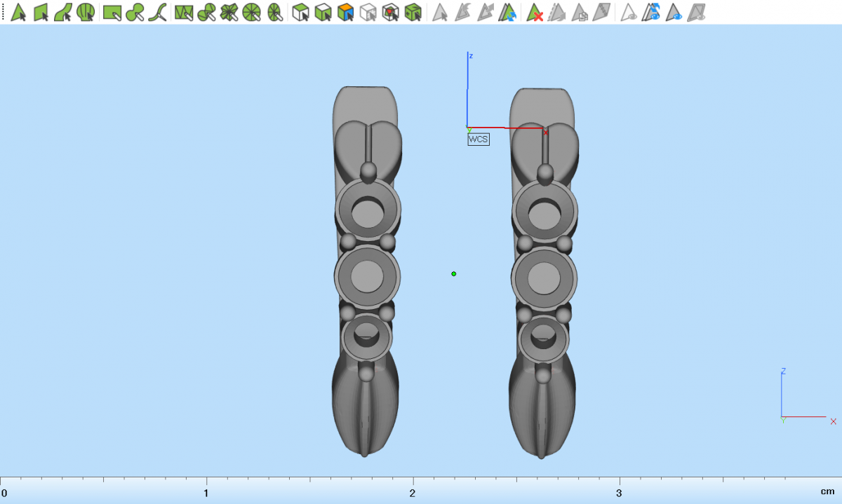
Task: Choose the star-shaped mesh brush marking icon
Action: [x=229, y=12]
